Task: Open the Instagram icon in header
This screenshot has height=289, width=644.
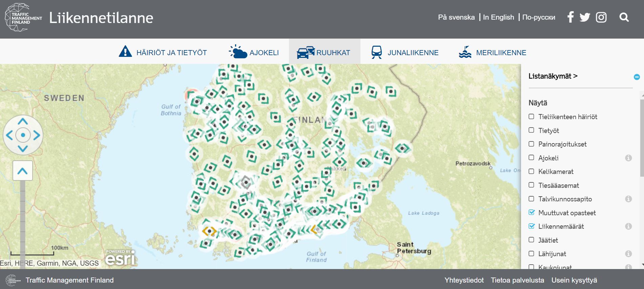Action: coord(601,17)
